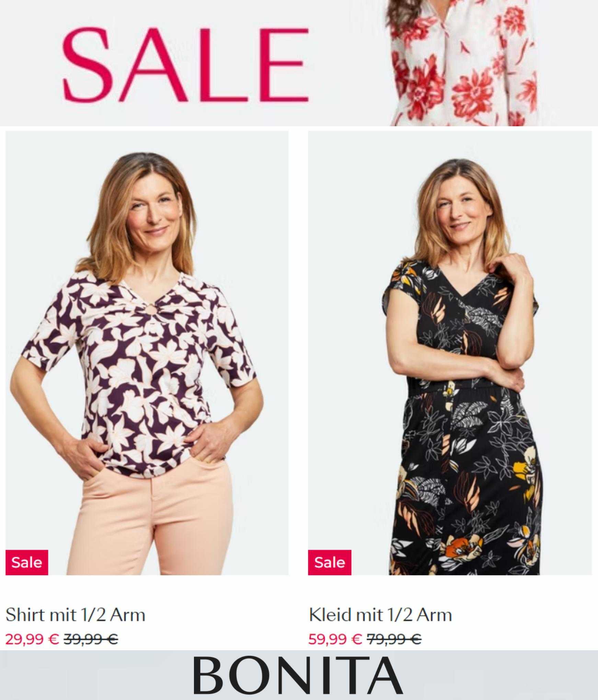Click the Sale badge on the dress

(330, 562)
